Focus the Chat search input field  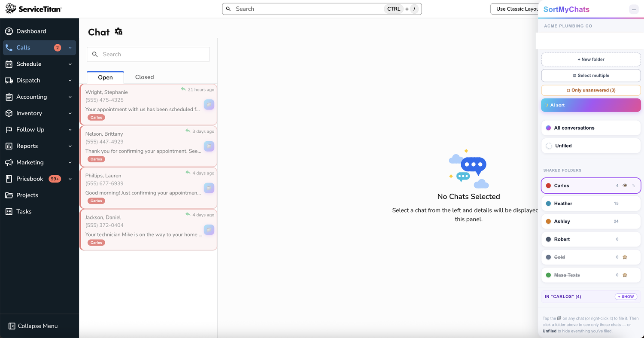point(149,55)
